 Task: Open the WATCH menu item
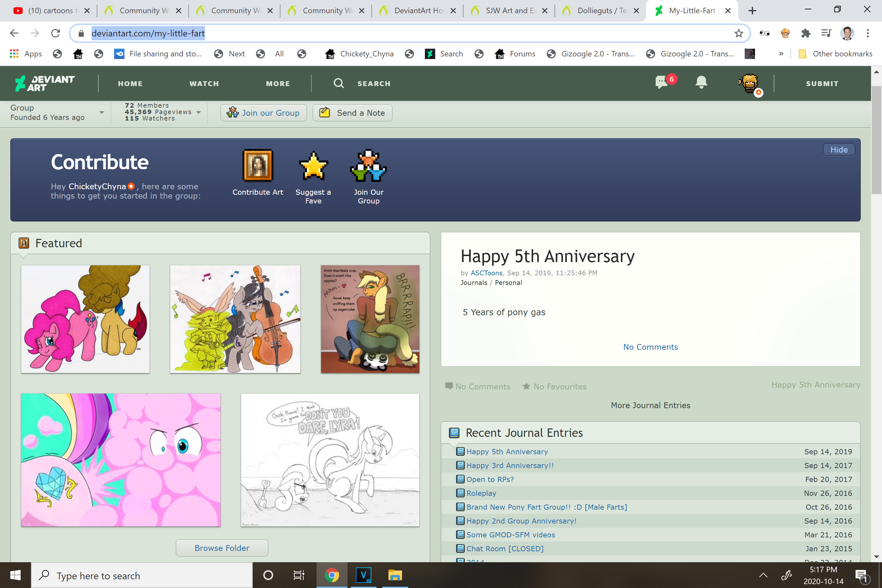(x=204, y=83)
